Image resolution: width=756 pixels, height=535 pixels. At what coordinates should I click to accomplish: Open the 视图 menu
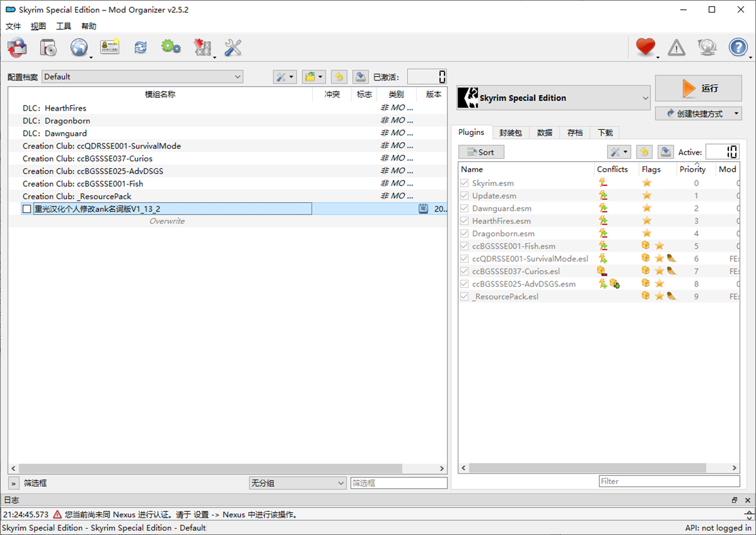click(x=38, y=26)
